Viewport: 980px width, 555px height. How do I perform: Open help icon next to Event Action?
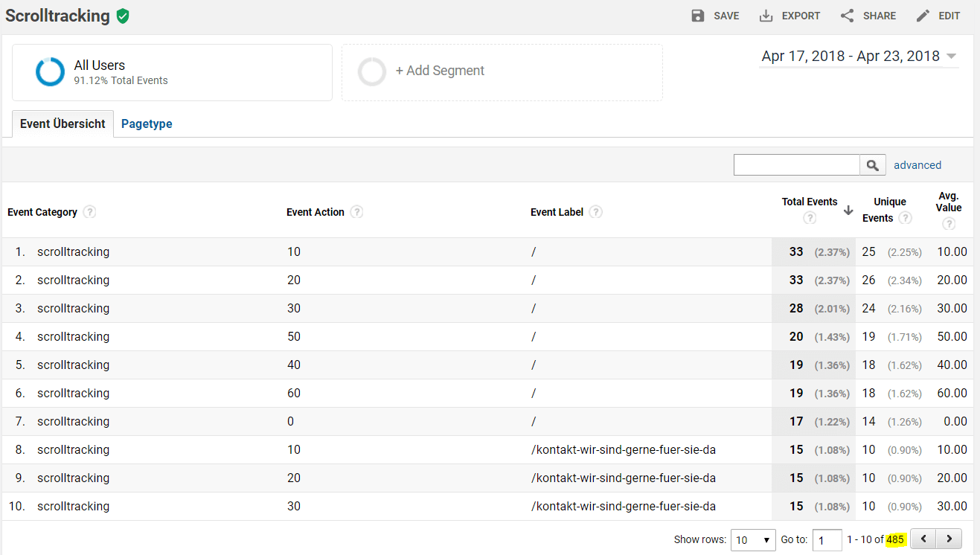point(357,212)
